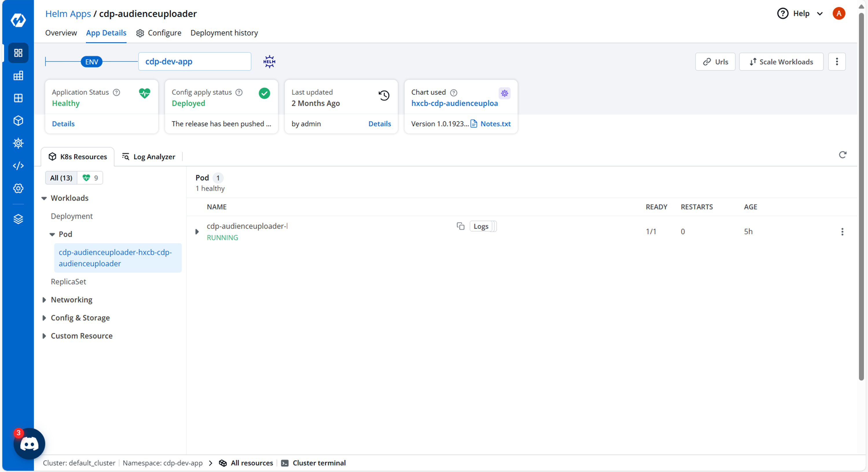The width and height of the screenshot is (868, 472).
Task: Open the Helm chart icon next to the environment
Action: (269, 62)
